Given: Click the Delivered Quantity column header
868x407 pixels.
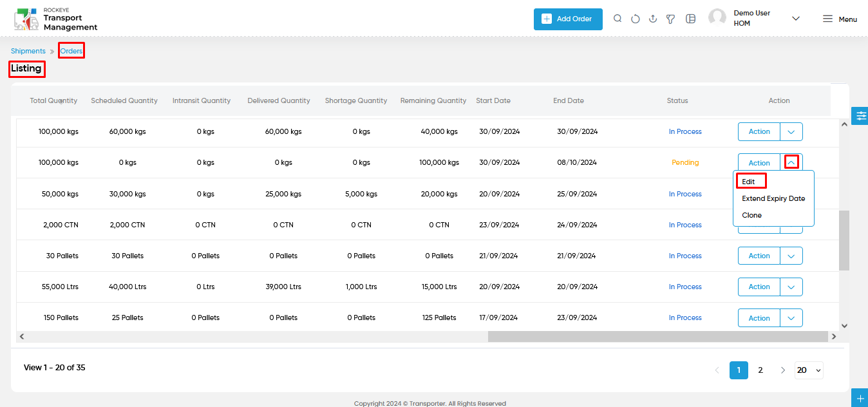Looking at the screenshot, I should (279, 100).
